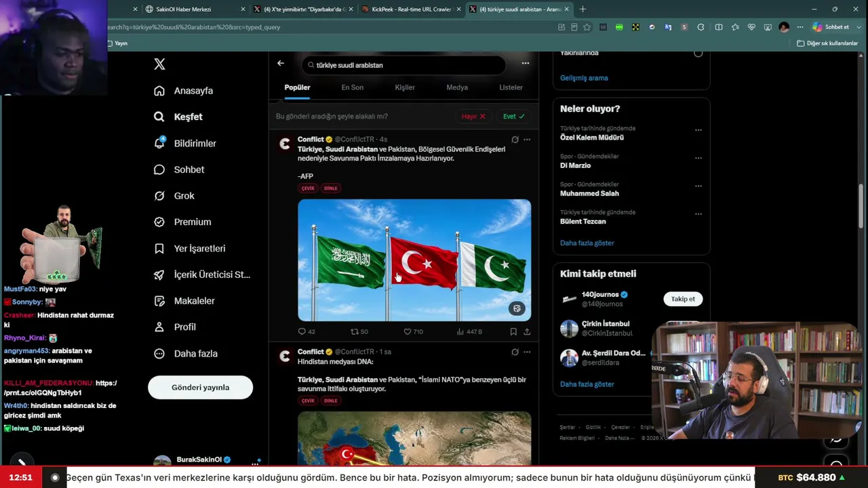Click ÇEVİR on the AFP tweet
The height and width of the screenshot is (488, 868).
point(308,188)
